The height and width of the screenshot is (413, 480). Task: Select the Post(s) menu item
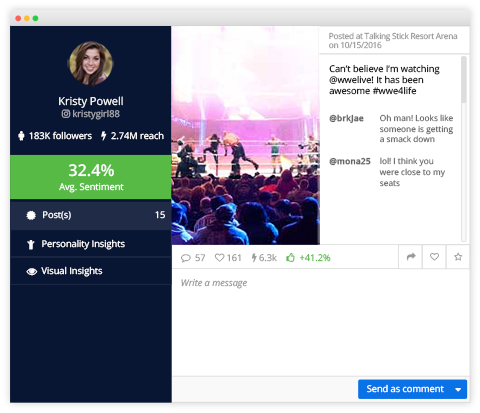coord(91,215)
